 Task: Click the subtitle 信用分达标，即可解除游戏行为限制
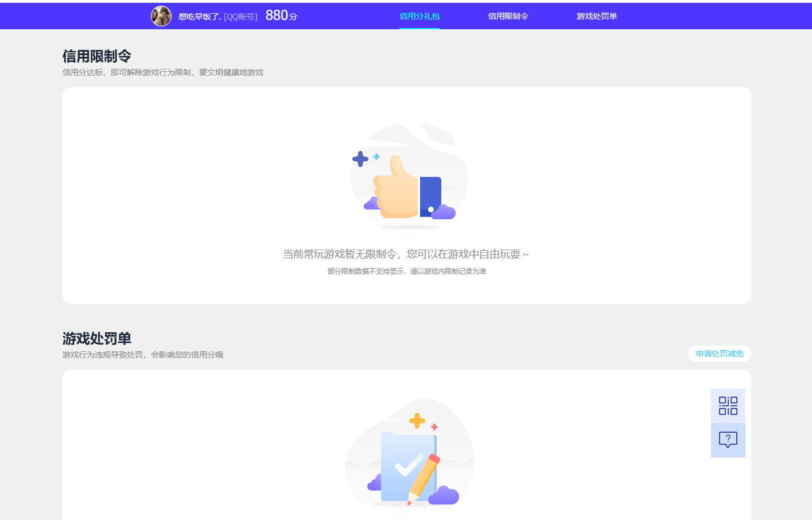162,72
